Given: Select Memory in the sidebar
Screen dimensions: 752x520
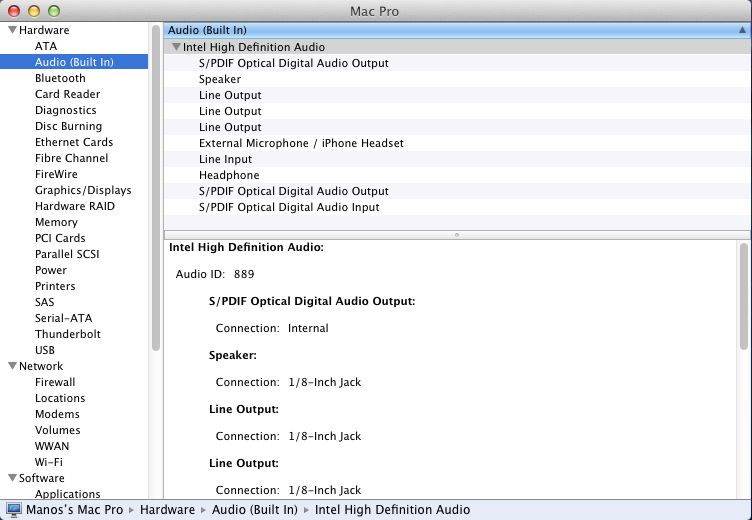Looking at the screenshot, I should click(x=56, y=222).
